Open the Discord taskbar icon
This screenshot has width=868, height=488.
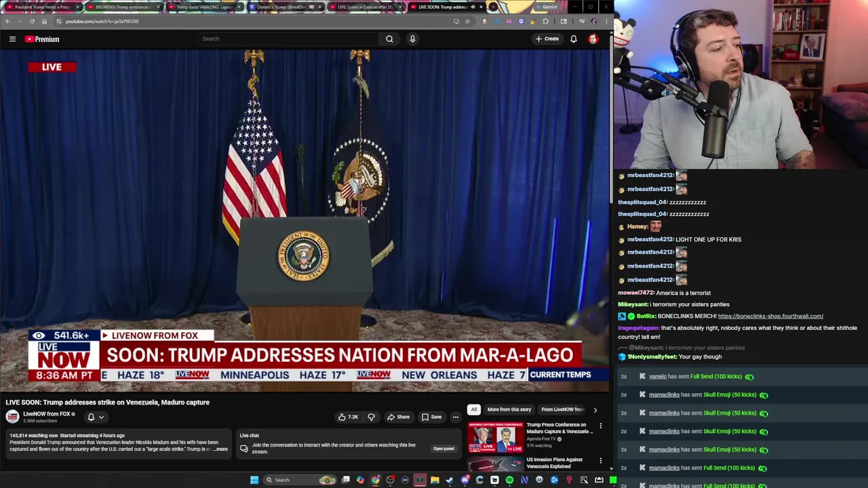coord(465,480)
